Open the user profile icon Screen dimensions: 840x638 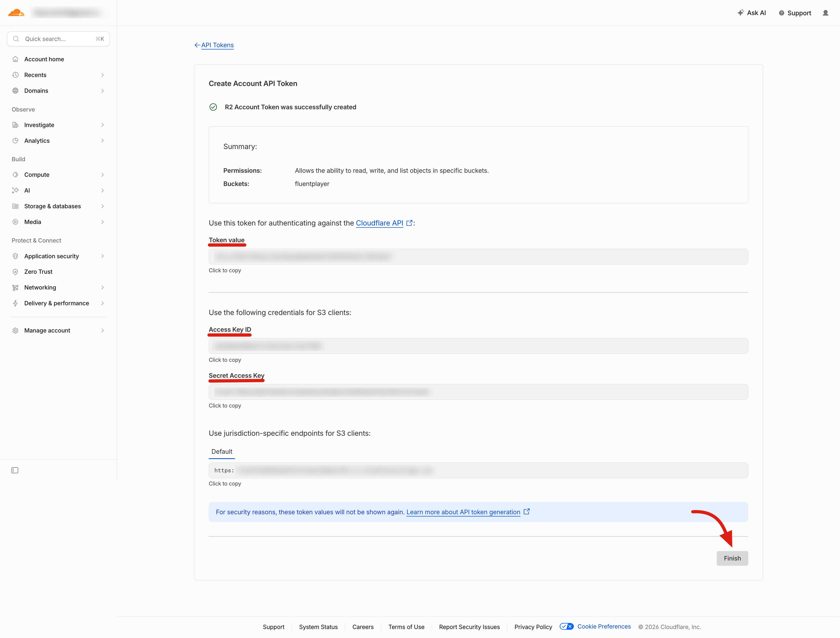tap(825, 13)
